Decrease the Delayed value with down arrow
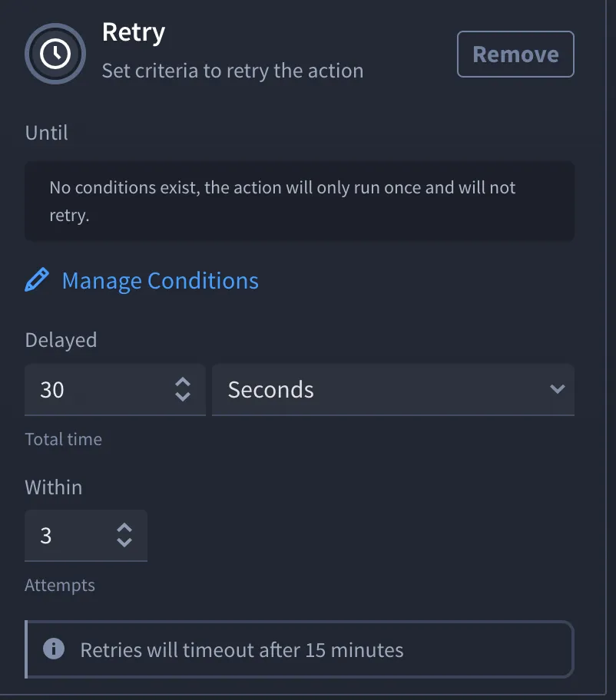 pyautogui.click(x=183, y=396)
